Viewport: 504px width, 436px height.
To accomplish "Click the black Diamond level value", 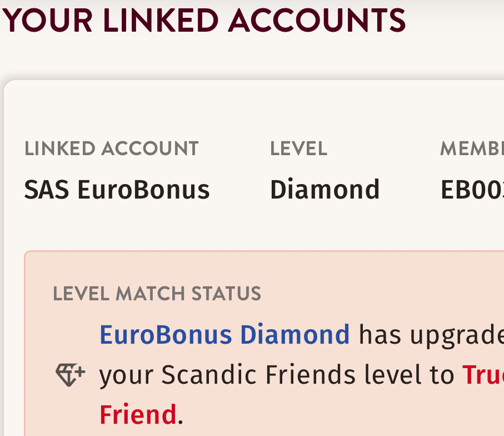I will pyautogui.click(x=325, y=190).
